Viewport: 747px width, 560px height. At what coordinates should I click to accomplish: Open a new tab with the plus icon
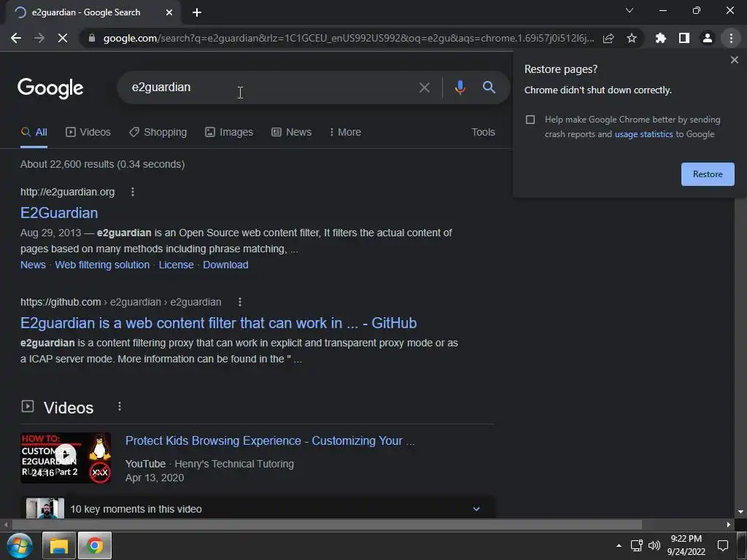(x=197, y=12)
